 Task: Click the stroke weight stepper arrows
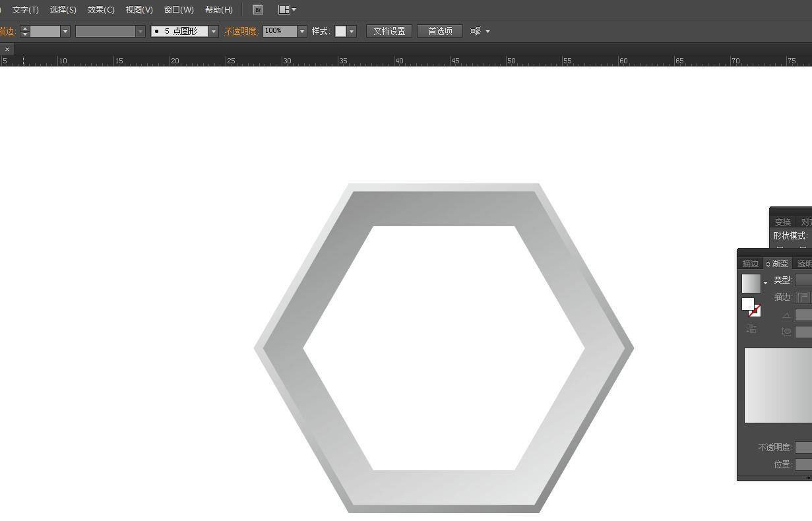click(25, 31)
